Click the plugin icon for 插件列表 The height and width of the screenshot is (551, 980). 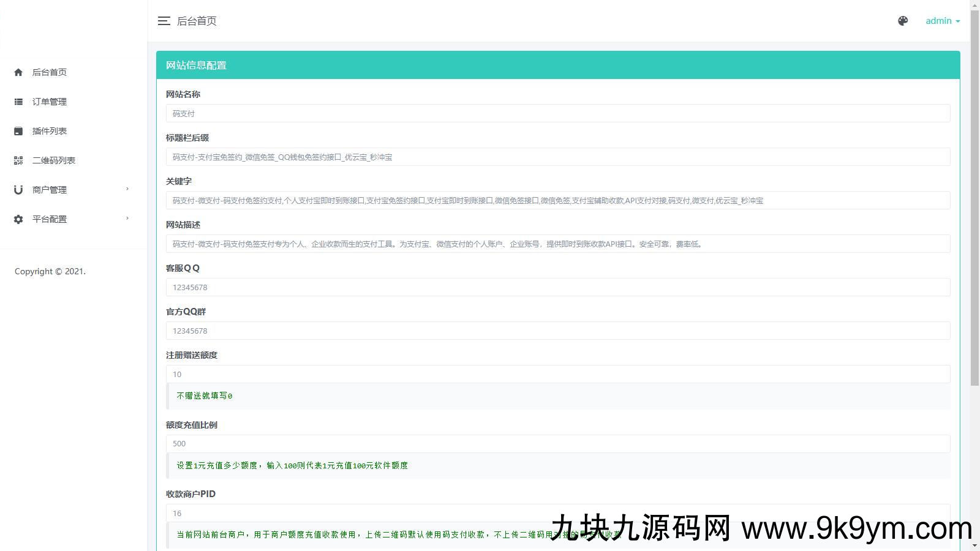pyautogui.click(x=18, y=131)
